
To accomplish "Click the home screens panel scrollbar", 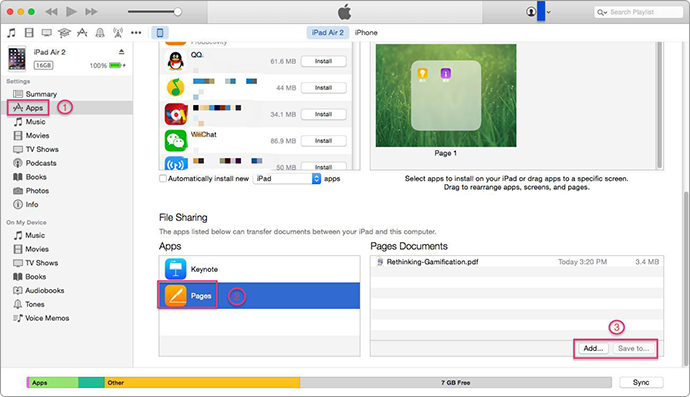I will pyautogui.click(x=659, y=105).
